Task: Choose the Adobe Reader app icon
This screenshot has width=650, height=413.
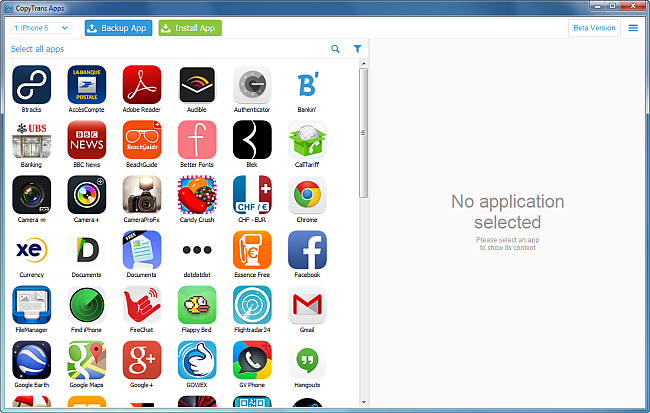Action: tap(142, 85)
